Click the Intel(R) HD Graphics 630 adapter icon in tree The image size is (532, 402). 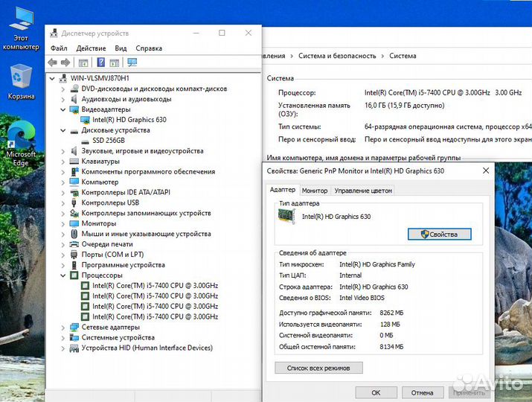[x=85, y=120]
